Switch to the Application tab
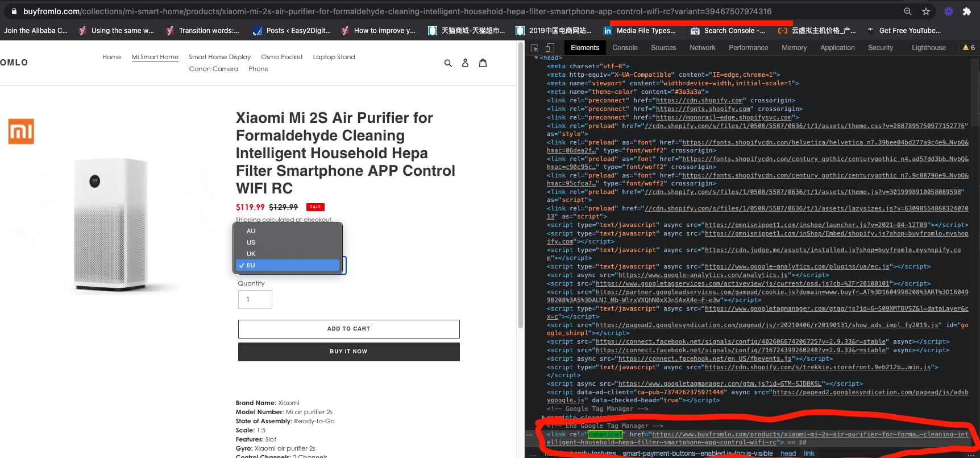The width and height of the screenshot is (980, 458). [837, 48]
